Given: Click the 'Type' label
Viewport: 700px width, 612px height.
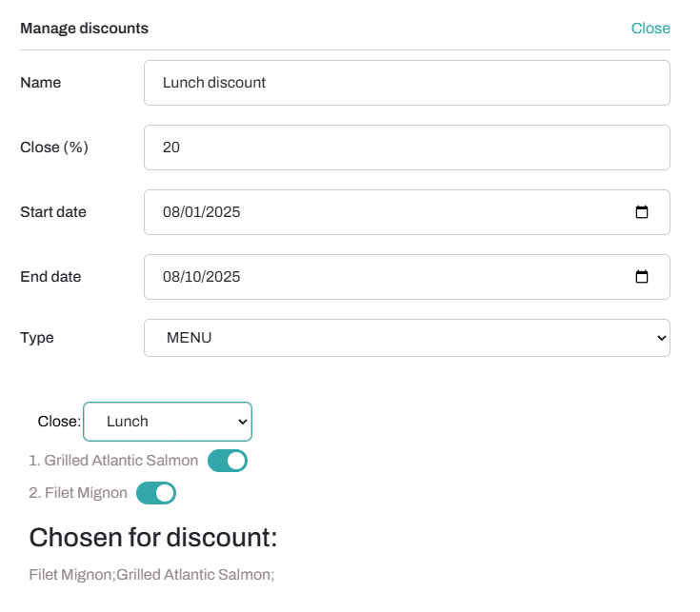Looking at the screenshot, I should point(37,338).
